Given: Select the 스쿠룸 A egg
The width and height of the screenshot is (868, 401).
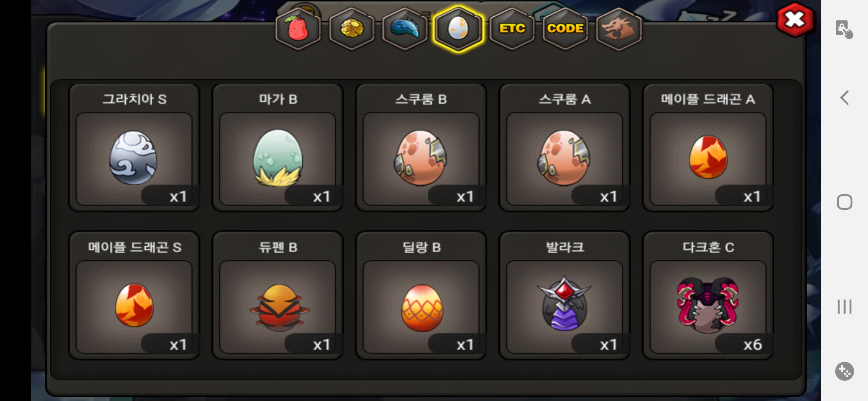Looking at the screenshot, I should (565, 148).
